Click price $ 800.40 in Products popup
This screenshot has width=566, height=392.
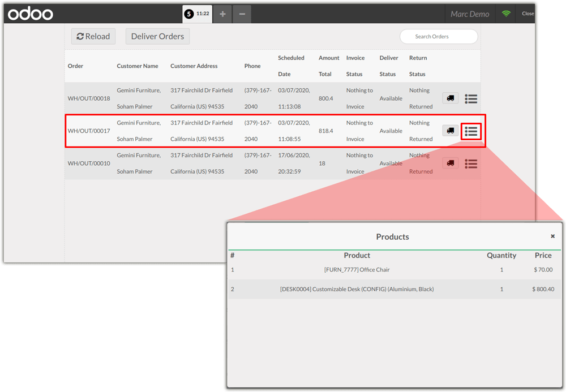click(x=543, y=289)
